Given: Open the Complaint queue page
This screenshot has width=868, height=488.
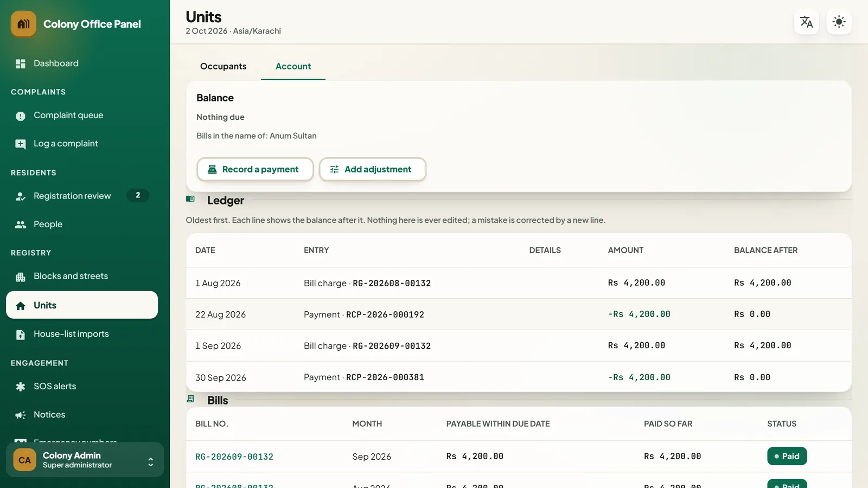Looking at the screenshot, I should 82,115.
